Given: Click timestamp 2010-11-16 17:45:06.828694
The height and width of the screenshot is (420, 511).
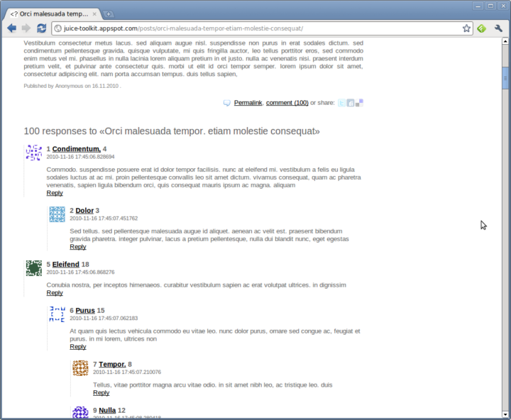Looking at the screenshot, I should (80, 157).
